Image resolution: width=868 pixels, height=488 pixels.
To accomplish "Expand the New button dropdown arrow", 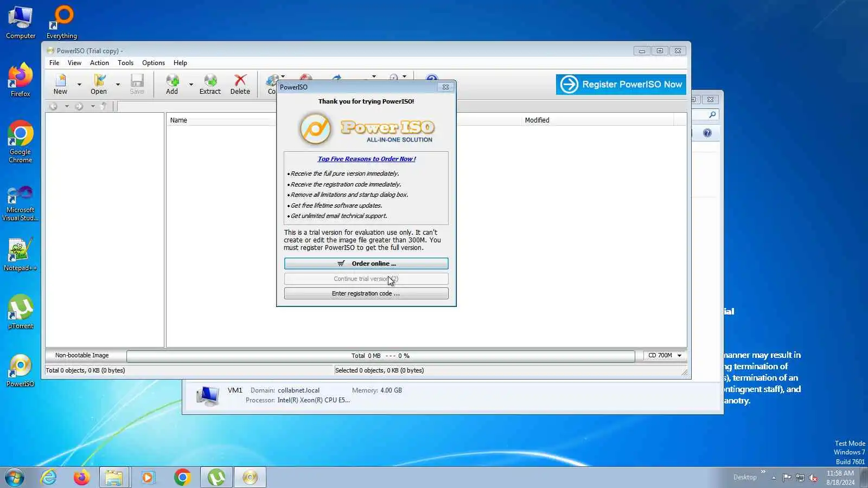I will [79, 85].
